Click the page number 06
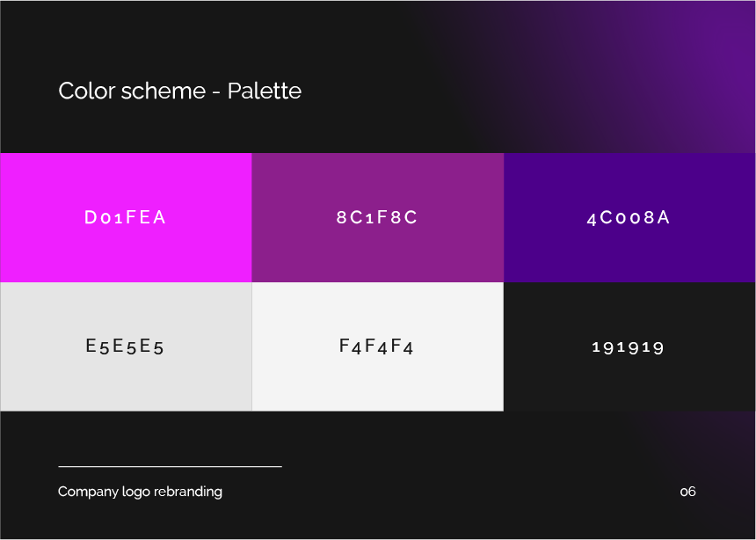756x540 pixels. click(x=688, y=492)
